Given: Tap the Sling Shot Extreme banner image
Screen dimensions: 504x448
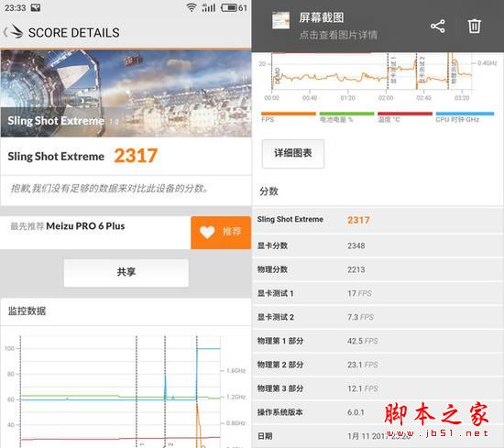Looking at the screenshot, I should pyautogui.click(x=126, y=93).
